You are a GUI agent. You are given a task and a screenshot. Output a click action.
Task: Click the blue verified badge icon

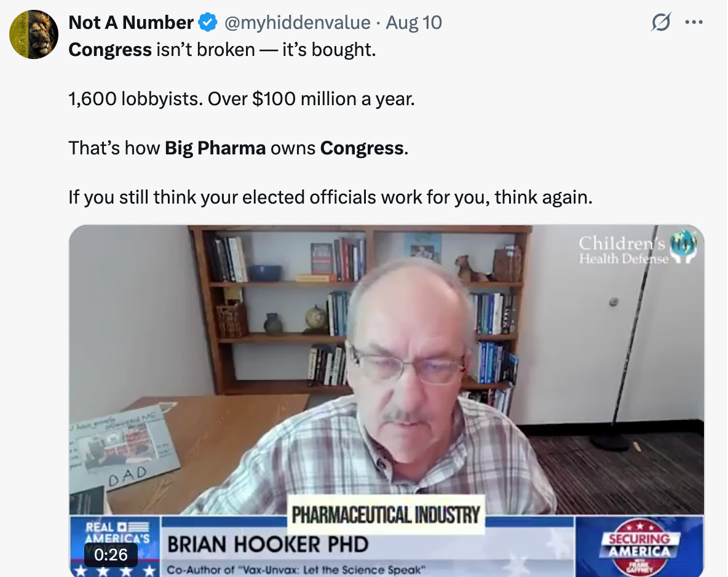point(208,22)
